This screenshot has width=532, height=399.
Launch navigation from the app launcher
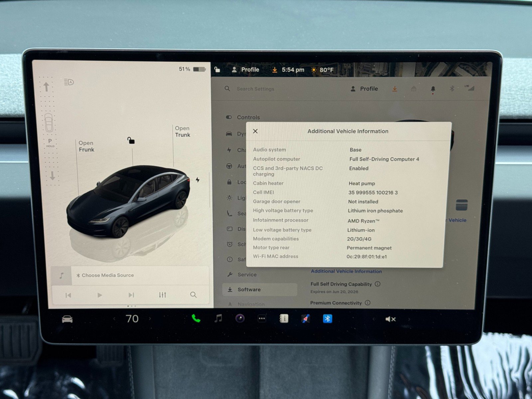pos(306,319)
